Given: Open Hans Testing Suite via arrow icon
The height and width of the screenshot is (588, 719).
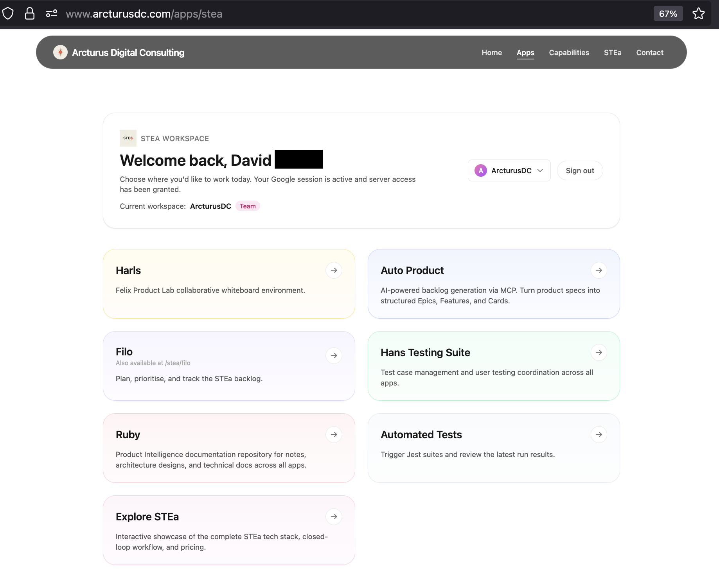Looking at the screenshot, I should (599, 352).
